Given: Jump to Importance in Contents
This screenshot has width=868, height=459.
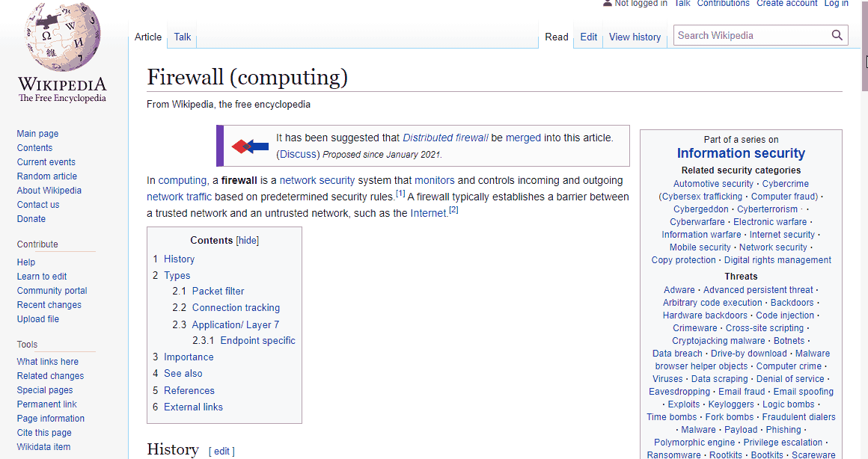Looking at the screenshot, I should (x=189, y=357).
